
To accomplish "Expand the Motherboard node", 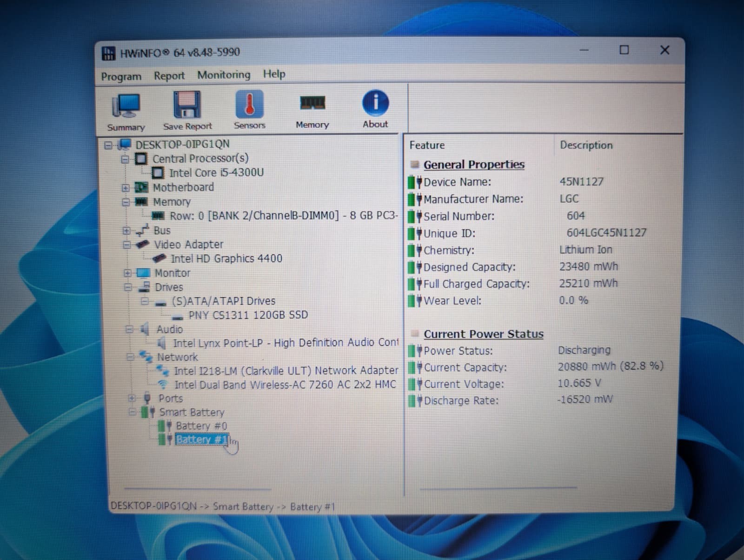I will pos(125,188).
